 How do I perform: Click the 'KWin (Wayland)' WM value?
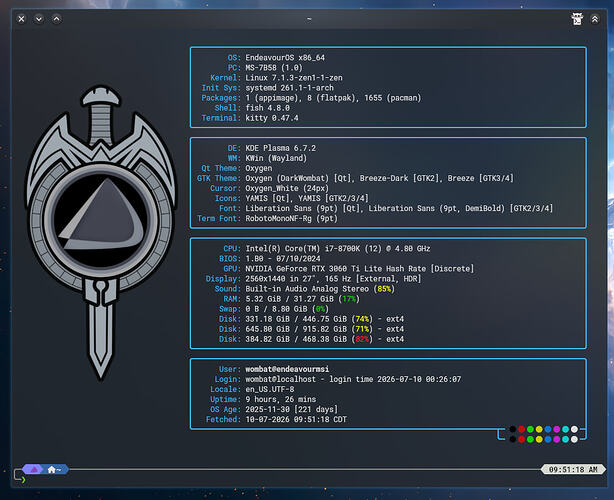click(276, 158)
